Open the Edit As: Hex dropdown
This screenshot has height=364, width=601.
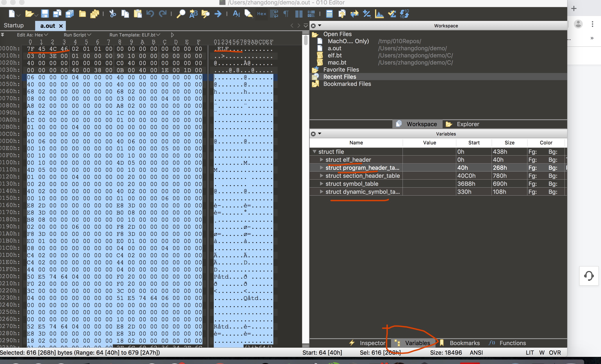[x=32, y=35]
